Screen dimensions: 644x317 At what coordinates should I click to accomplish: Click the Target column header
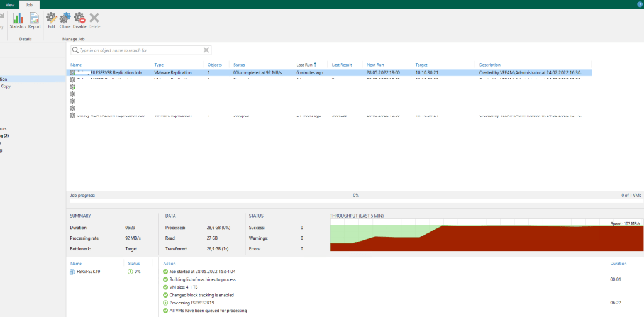click(421, 65)
